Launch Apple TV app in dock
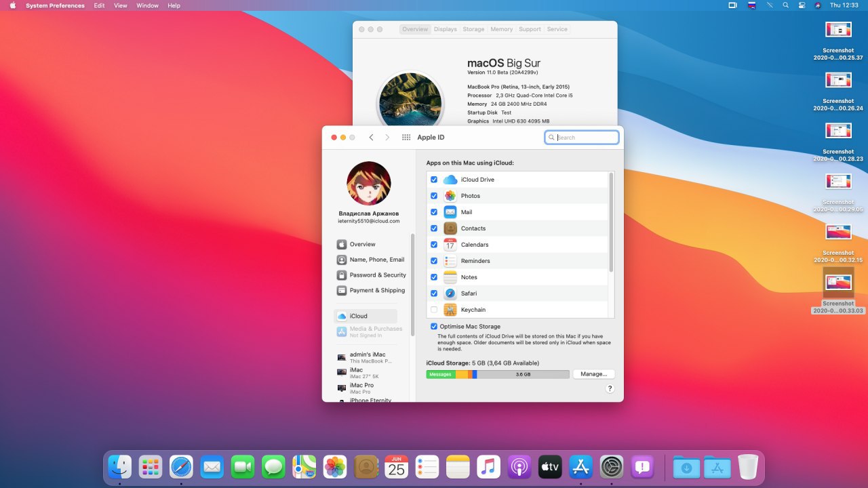This screenshot has height=488, width=868. click(x=550, y=466)
